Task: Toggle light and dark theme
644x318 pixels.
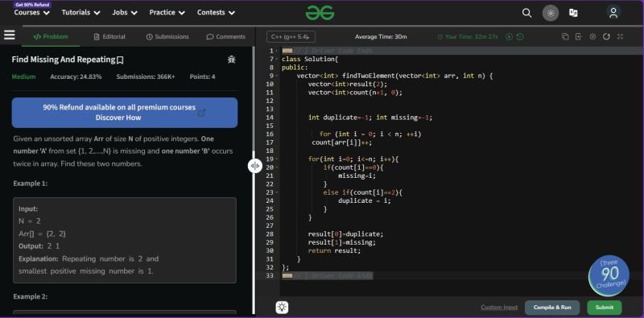Action: [551, 13]
